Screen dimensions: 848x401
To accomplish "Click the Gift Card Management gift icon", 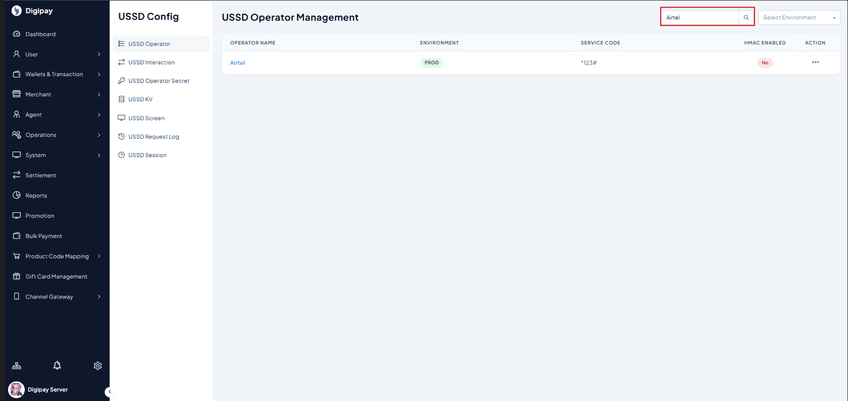I will pyautogui.click(x=16, y=277).
